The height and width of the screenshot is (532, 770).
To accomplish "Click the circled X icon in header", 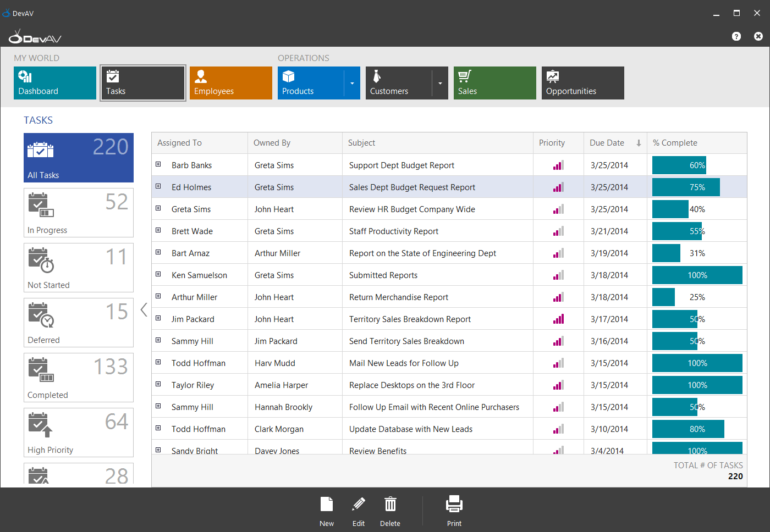I will 758,36.
